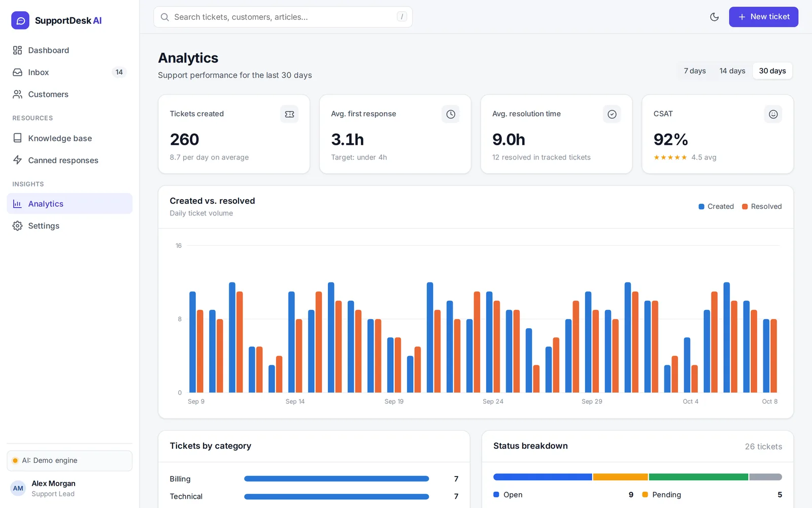Open the Dashboard icon in sidebar
812x508 pixels.
click(17, 50)
